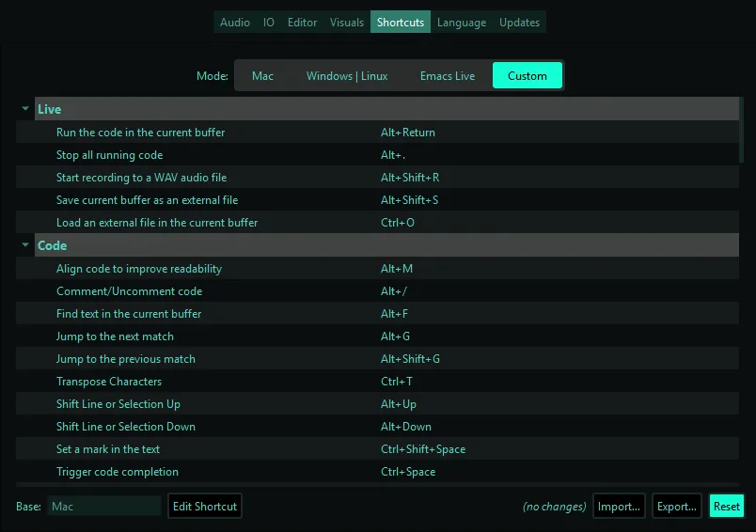756x532 pixels.
Task: Select Windows | Linux shortcut mode
Action: [x=347, y=75]
